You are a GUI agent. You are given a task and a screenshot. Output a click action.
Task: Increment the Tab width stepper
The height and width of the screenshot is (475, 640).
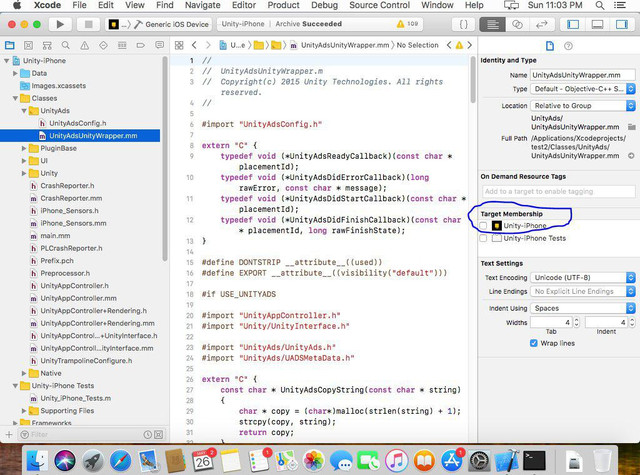(x=576, y=320)
